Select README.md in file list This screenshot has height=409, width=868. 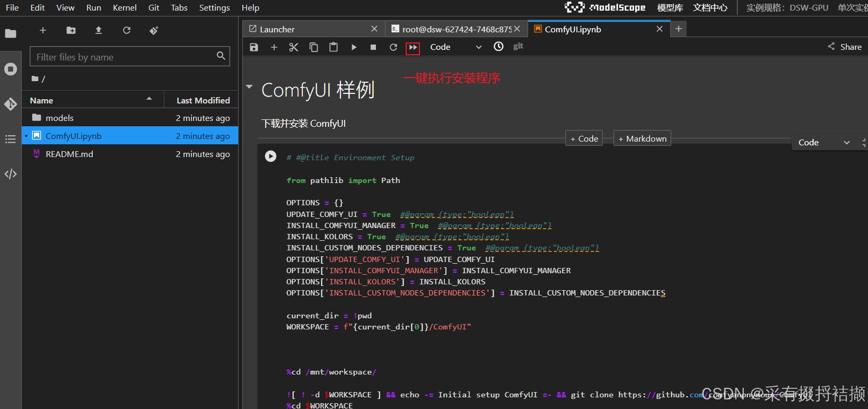pos(130,154)
